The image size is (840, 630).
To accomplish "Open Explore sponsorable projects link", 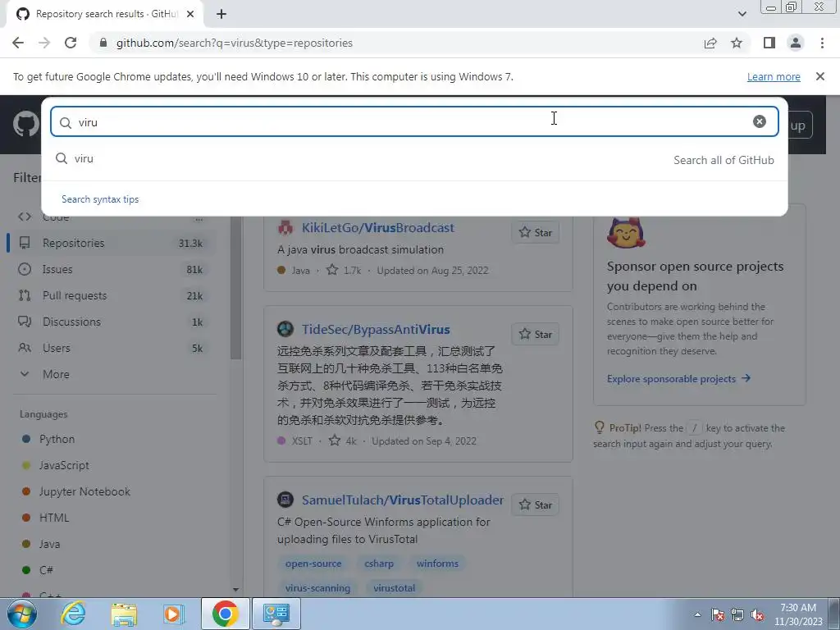I will point(678,379).
